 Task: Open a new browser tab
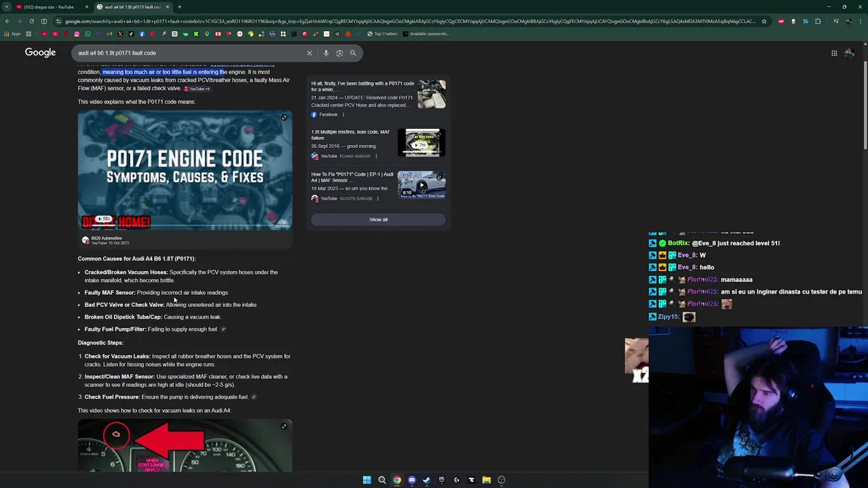(x=180, y=7)
